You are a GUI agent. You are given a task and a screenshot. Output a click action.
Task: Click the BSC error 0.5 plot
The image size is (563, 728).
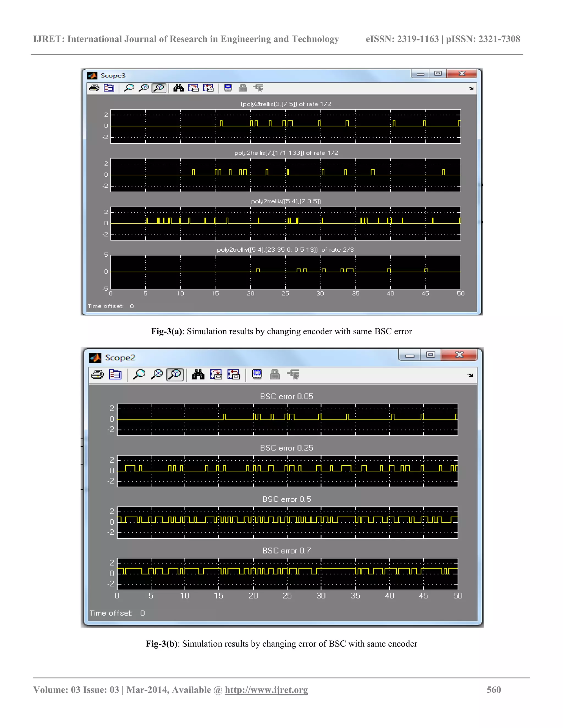287,522
